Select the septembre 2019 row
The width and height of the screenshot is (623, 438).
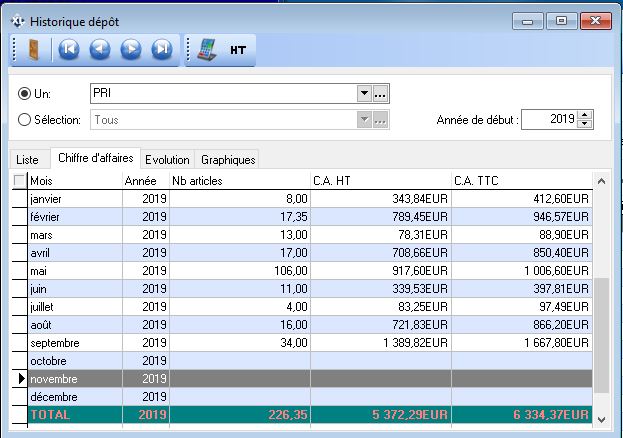click(300, 343)
